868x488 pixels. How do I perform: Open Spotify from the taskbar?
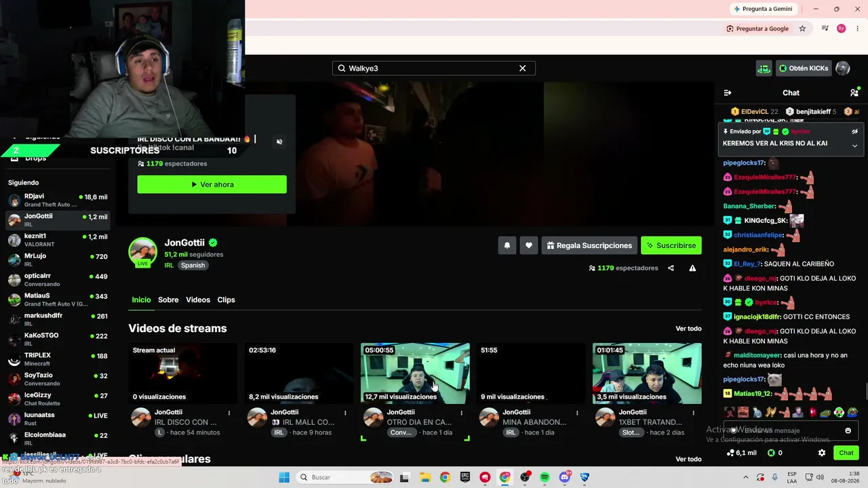click(x=545, y=477)
